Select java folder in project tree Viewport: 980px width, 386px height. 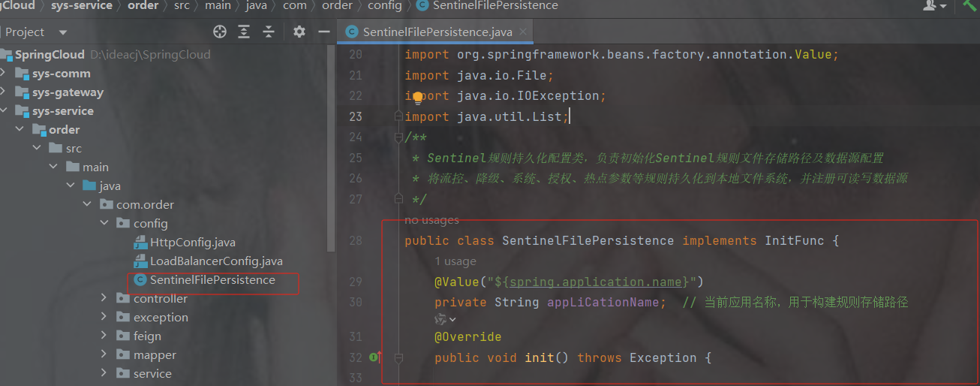click(110, 186)
